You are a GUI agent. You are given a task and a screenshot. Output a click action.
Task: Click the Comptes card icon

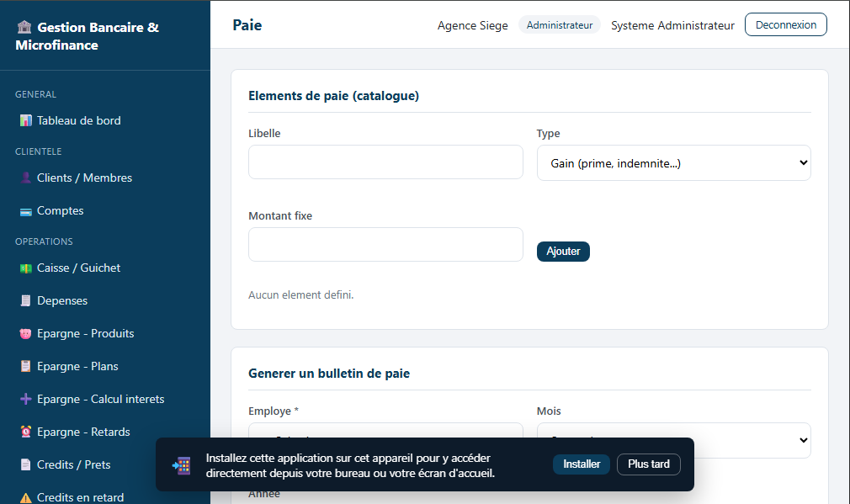tap(25, 211)
